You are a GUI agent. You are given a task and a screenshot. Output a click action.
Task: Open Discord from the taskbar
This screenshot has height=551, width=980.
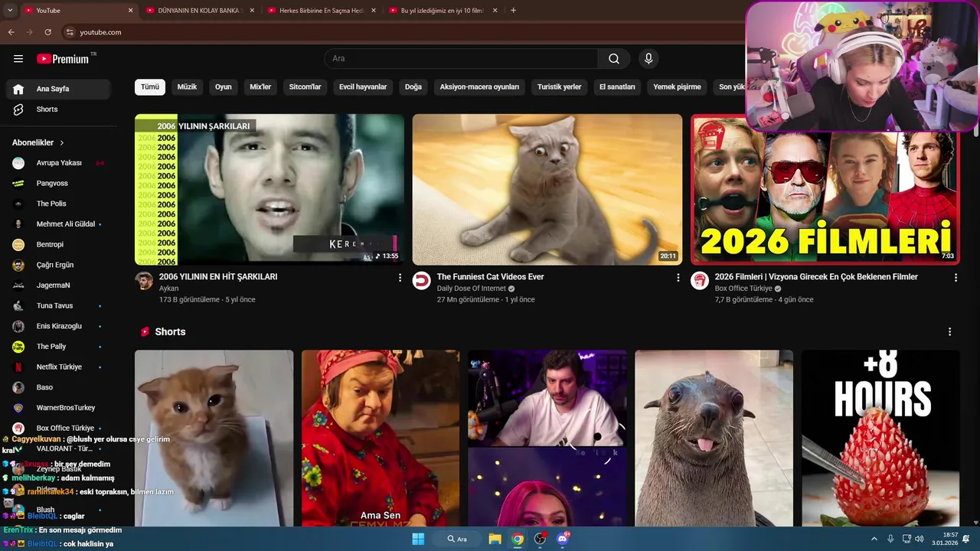click(563, 539)
